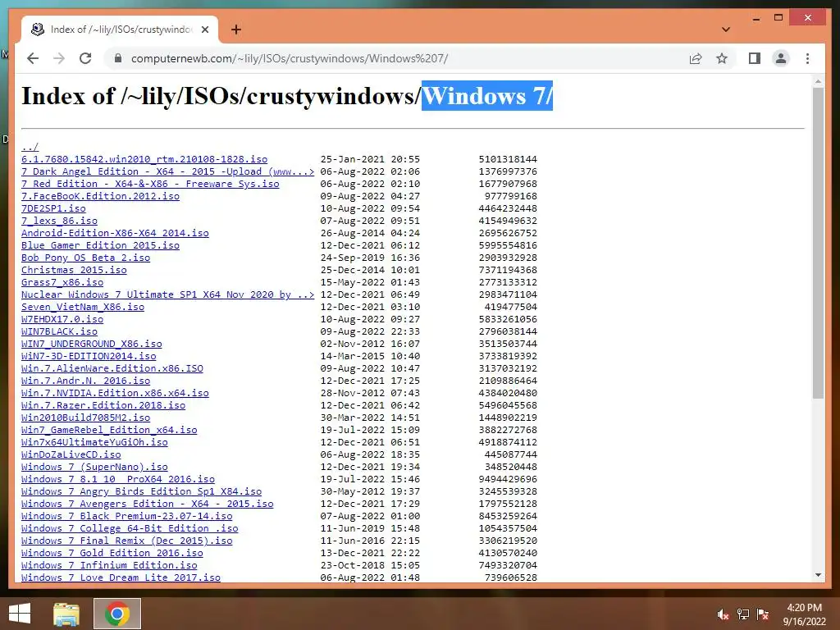Screen dimensions: 840x630
Task: Open WIN7BLACK.iso link
Action: (x=59, y=331)
